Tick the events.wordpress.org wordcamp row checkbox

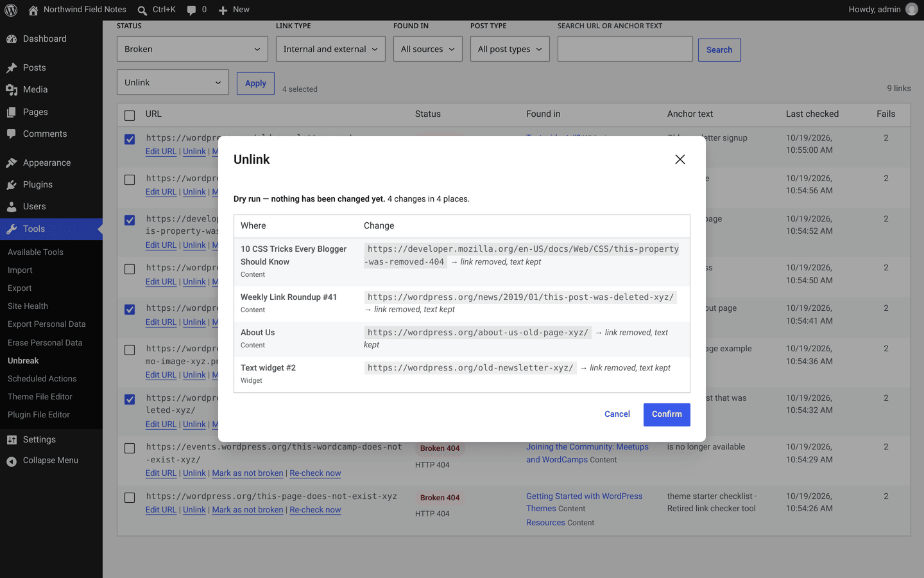(x=130, y=448)
